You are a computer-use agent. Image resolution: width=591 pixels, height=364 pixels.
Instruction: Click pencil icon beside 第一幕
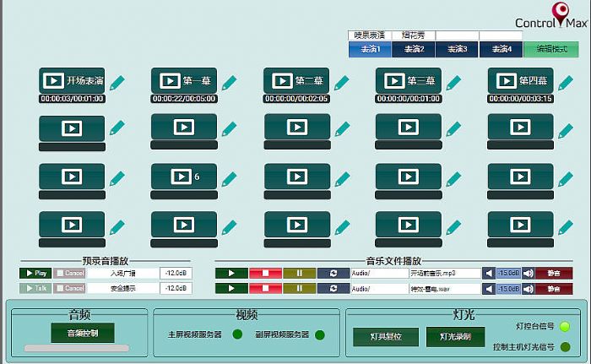coord(229,83)
